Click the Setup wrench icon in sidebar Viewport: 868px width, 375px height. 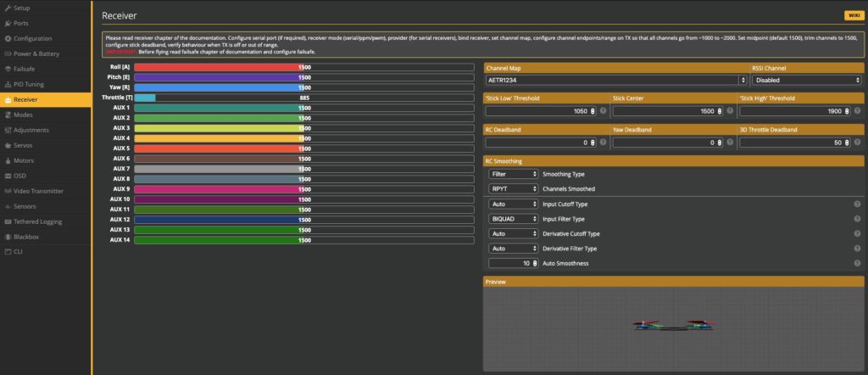click(x=8, y=8)
